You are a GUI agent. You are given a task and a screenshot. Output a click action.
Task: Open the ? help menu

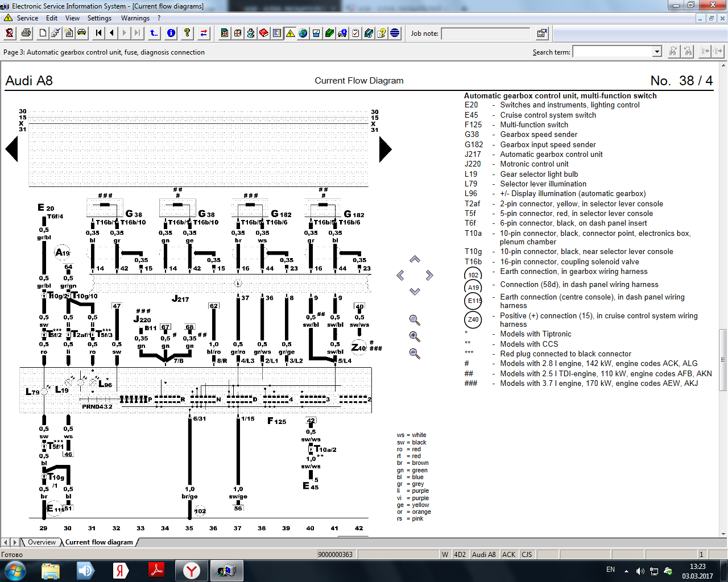[159, 18]
